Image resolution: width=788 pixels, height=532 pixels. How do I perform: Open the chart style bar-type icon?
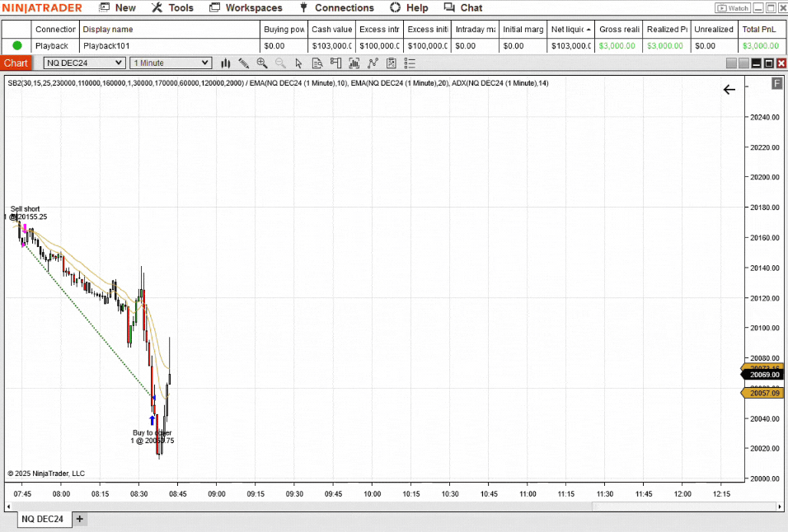click(x=226, y=63)
